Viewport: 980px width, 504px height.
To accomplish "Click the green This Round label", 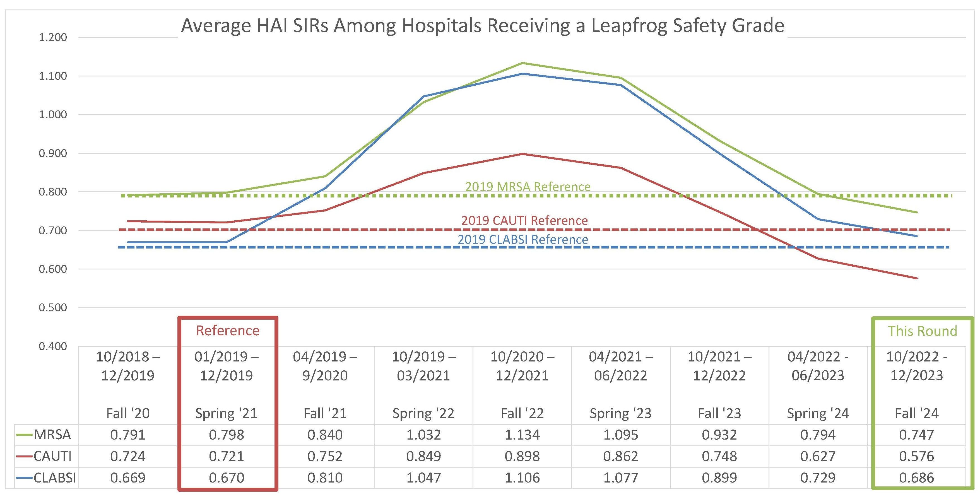I will [922, 331].
